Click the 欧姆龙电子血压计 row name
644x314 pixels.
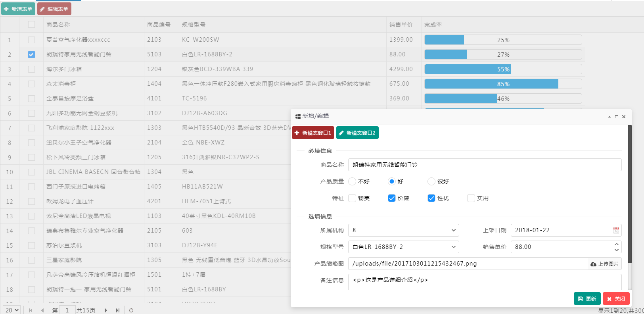(70, 201)
